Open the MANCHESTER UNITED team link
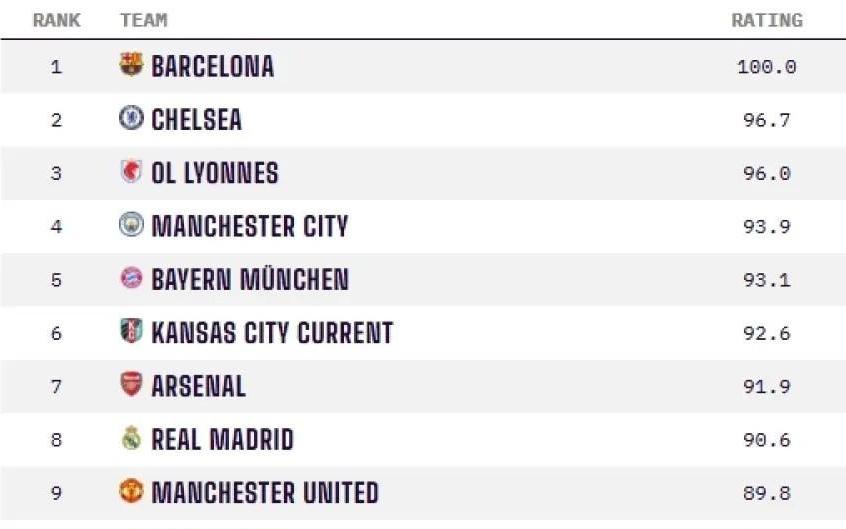The width and height of the screenshot is (846, 529). pos(265,493)
